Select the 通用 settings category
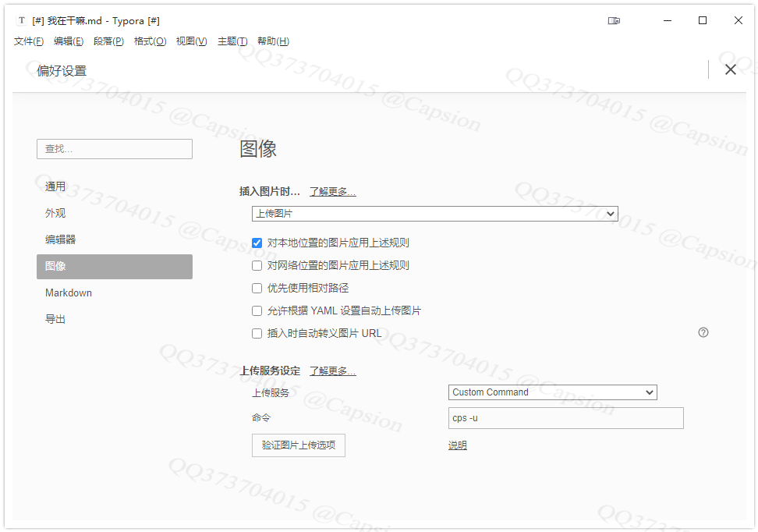 pyautogui.click(x=115, y=186)
